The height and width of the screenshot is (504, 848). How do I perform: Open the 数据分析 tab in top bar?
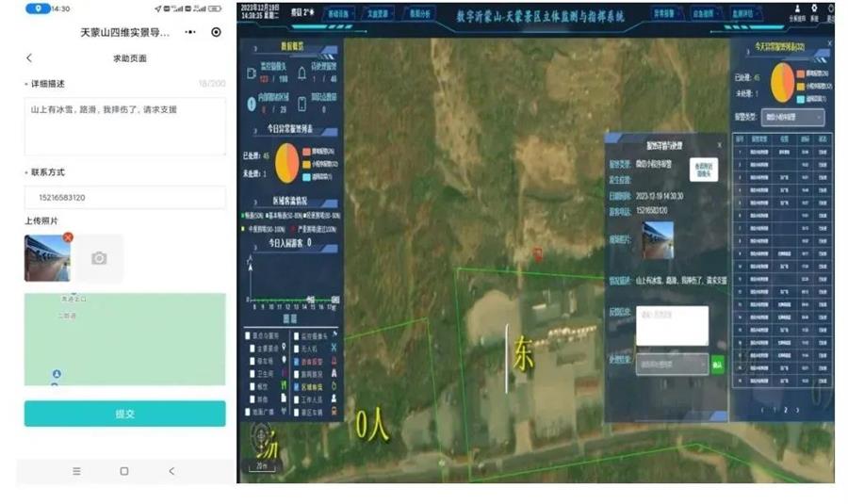point(419,13)
